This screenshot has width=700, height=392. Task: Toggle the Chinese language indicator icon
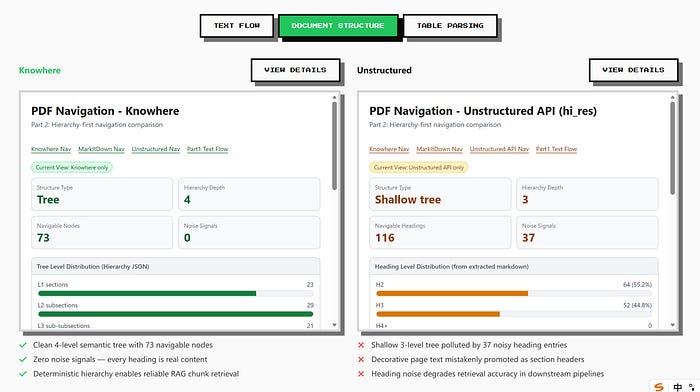click(x=678, y=387)
